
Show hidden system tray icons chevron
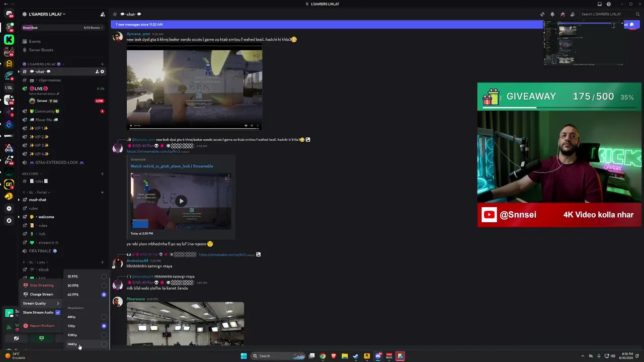tap(583, 356)
